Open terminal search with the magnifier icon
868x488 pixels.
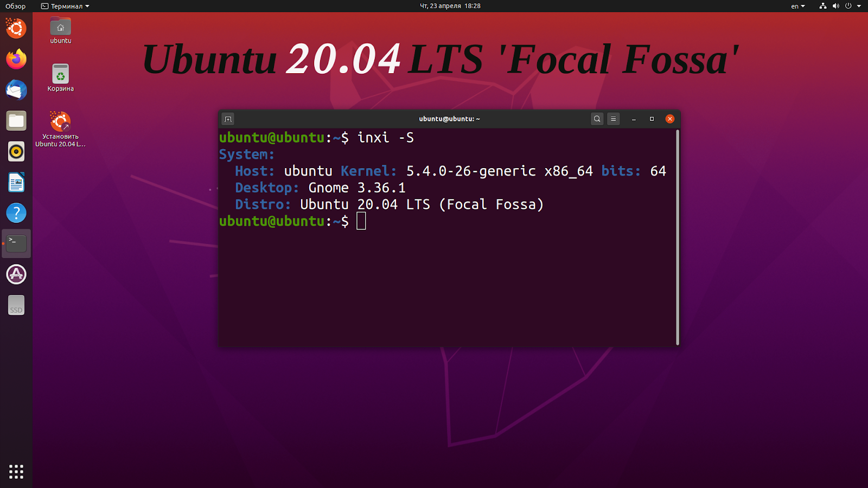click(597, 119)
